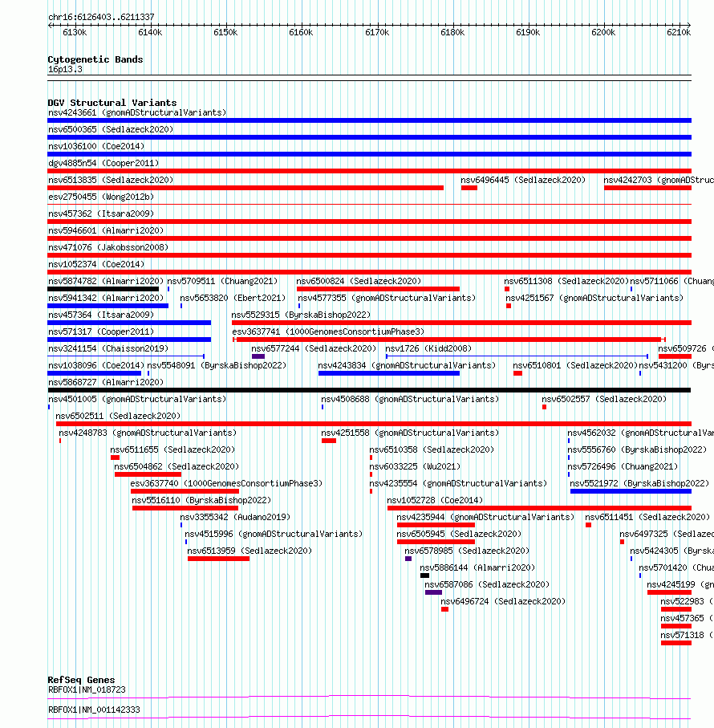Select the nsv6500365 Sedlazeck2020 variant label
The width and height of the screenshot is (714, 728).
111,129
